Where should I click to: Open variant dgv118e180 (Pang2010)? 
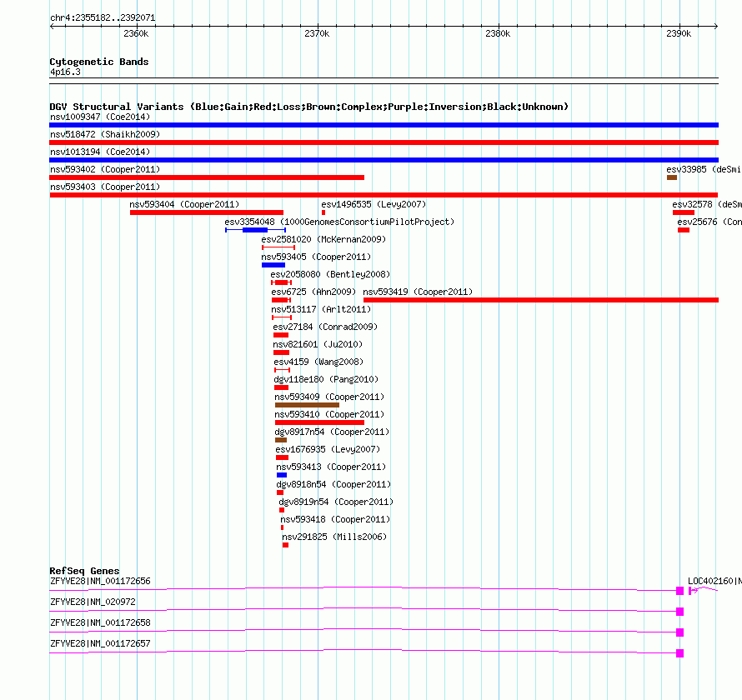pos(281,387)
